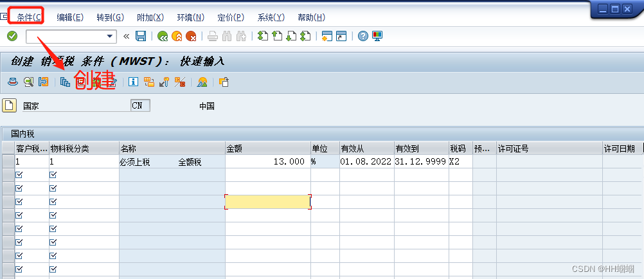Go to first page icon
The height and width of the screenshot is (279, 644).
(262, 37)
